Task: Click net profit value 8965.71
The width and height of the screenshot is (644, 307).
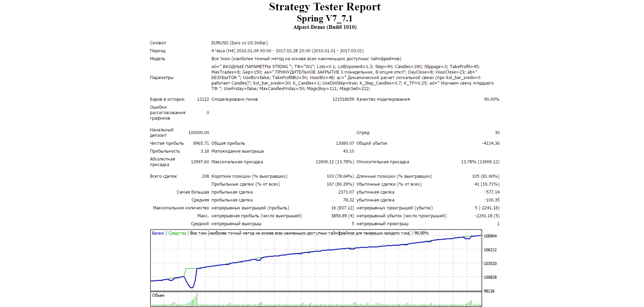Action: click(x=201, y=143)
